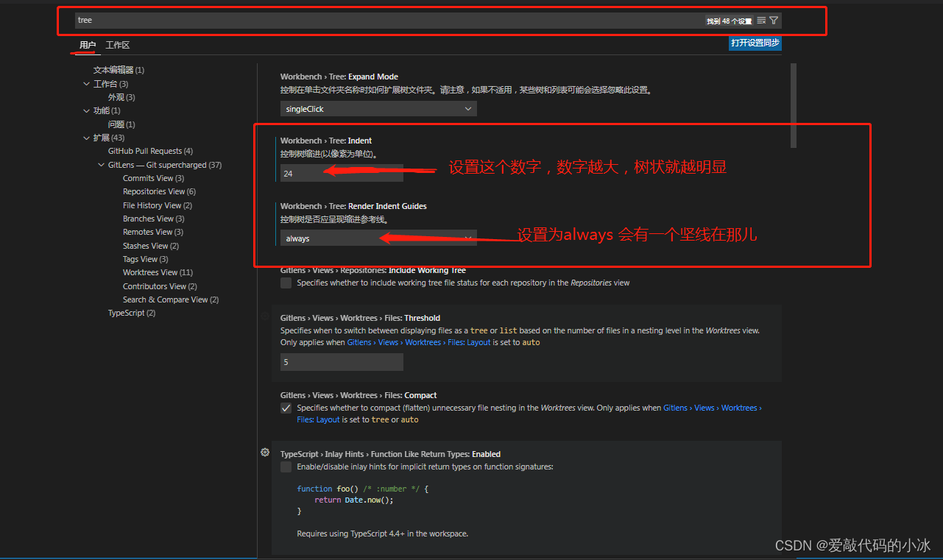Screen dimensions: 943x560
Task: Select 外观 (3) in settings tree
Action: [x=121, y=97]
